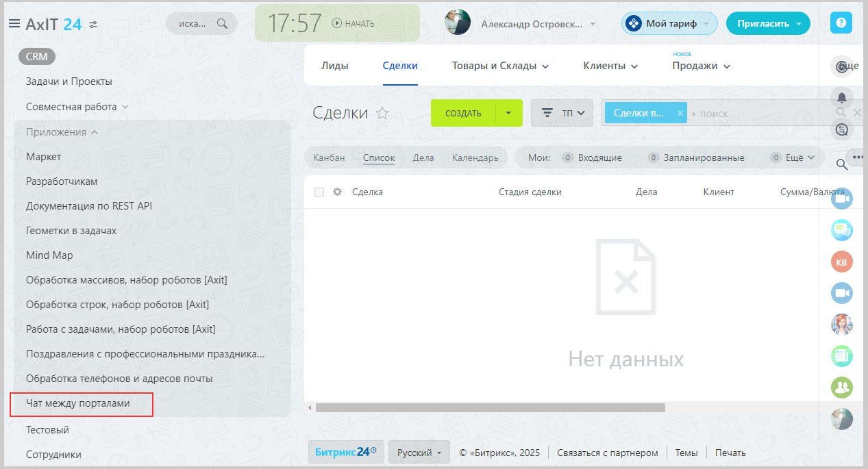Viewport: 868px width, 469px height.
Task: Add Сделки page to favorites star
Action: pyautogui.click(x=382, y=114)
